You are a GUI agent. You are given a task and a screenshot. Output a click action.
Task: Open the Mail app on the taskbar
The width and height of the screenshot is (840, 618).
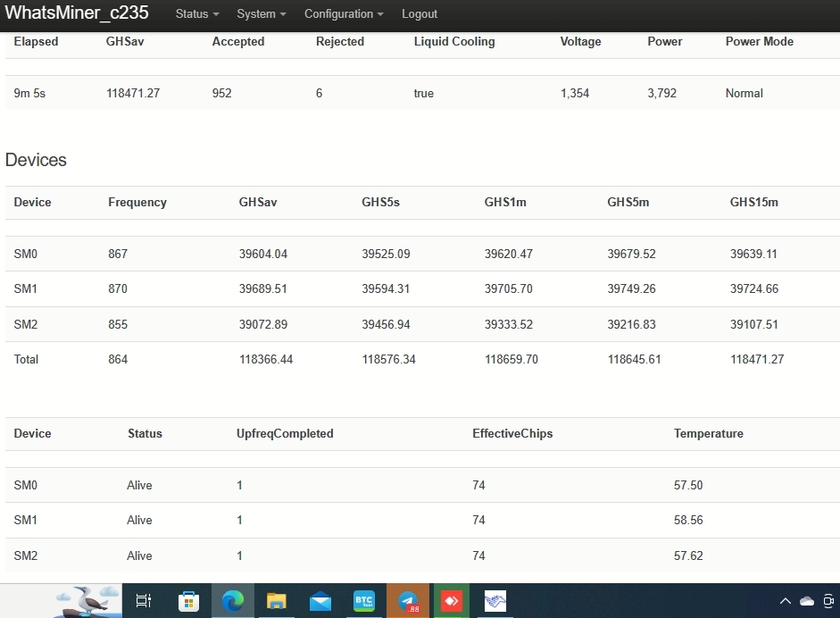tap(320, 601)
